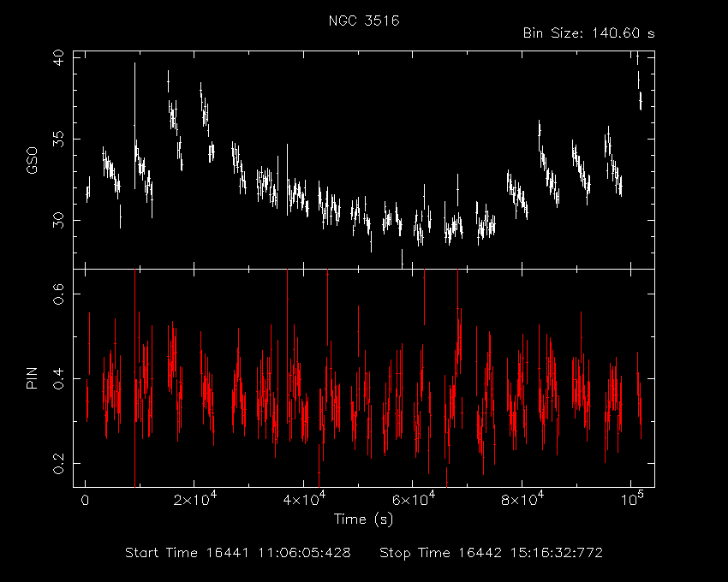Click the plot title NGC 3516
The width and height of the screenshot is (728, 582).
(364, 21)
